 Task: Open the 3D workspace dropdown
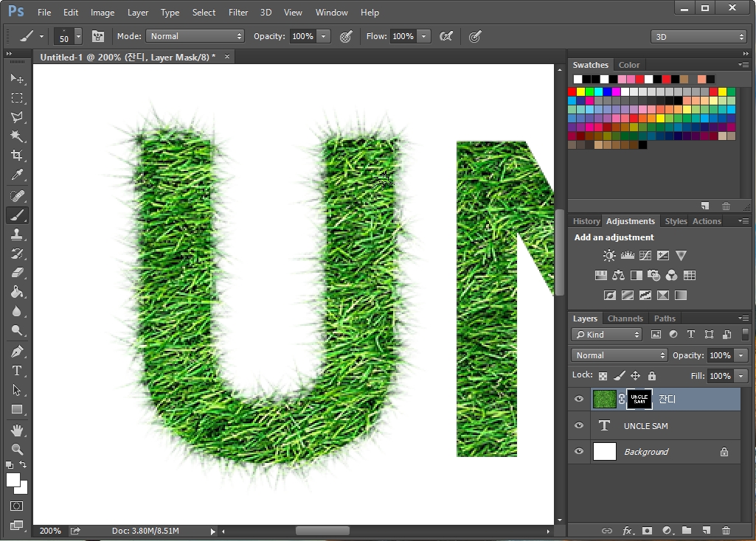click(x=698, y=37)
